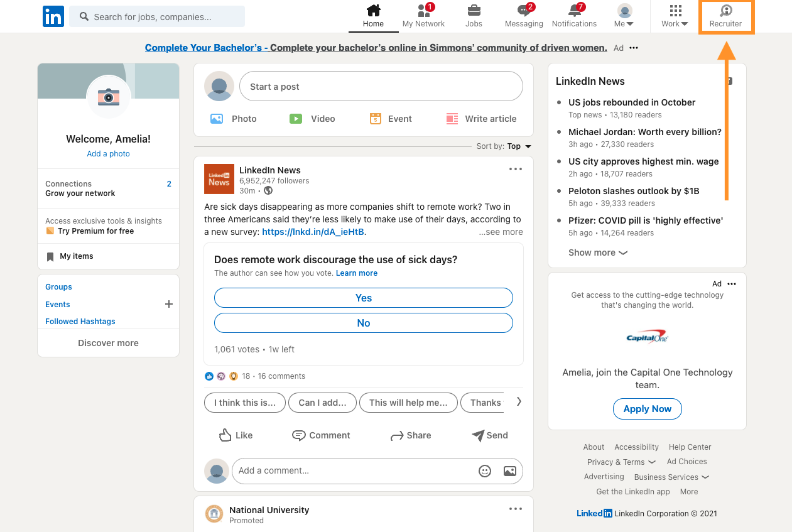This screenshot has width=792, height=532.
Task: Add Video to a post
Action: 312,119
